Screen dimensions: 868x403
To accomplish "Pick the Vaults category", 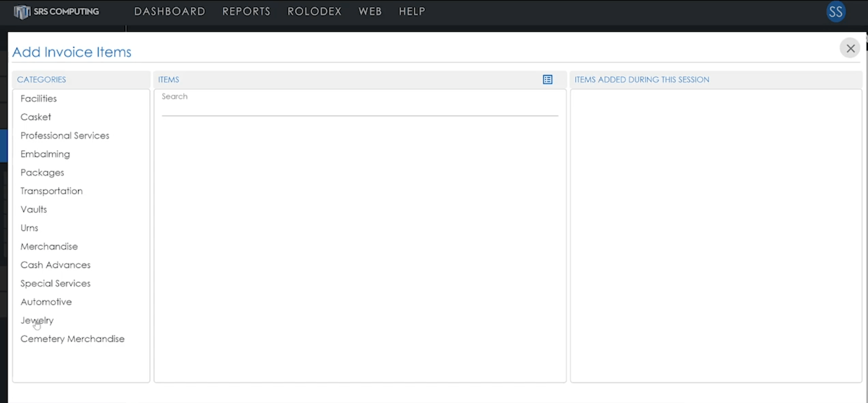I will [34, 209].
